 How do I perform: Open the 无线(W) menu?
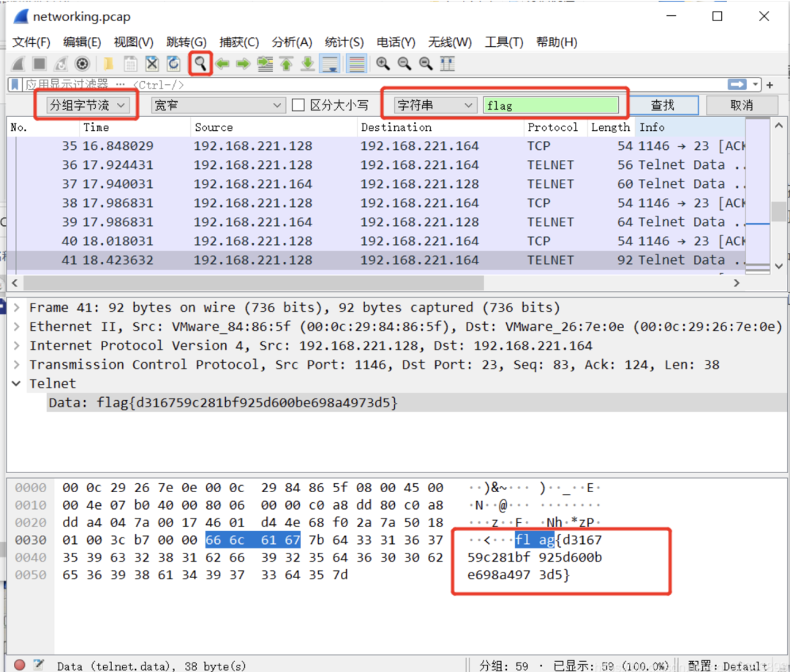(x=450, y=42)
